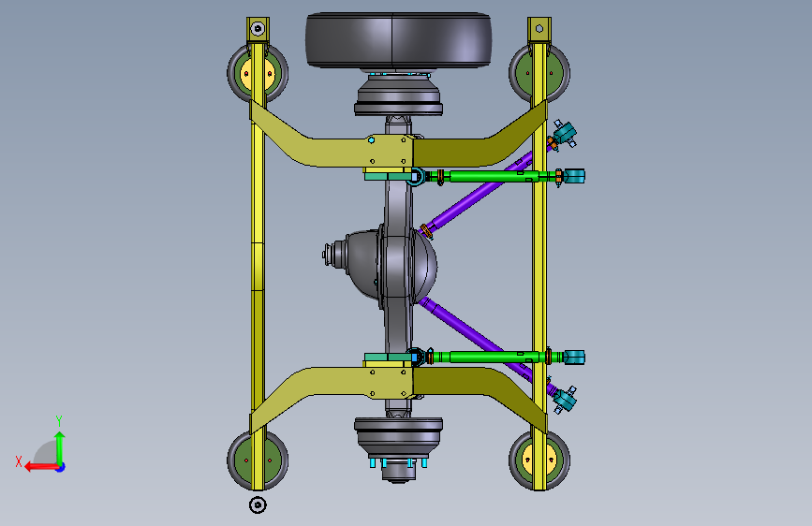Select the top-right round wheel on the frame
Screen dimensions: 812x526
click(x=539, y=72)
